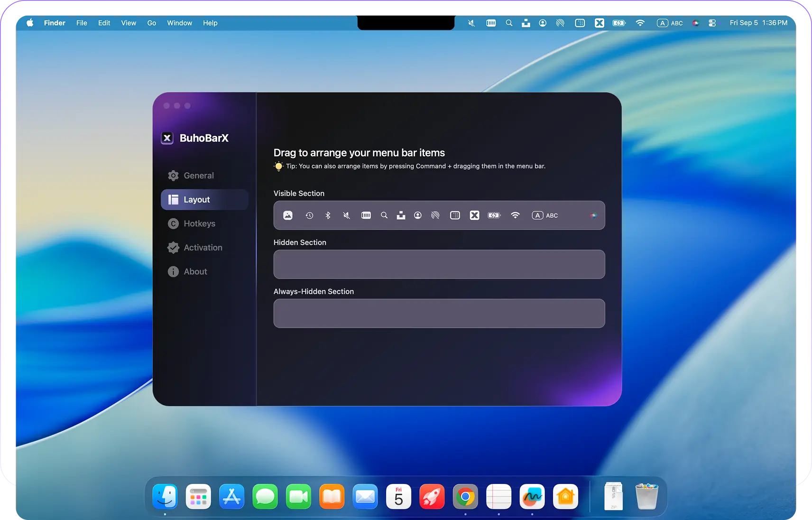Click the user account icon in the menu bar

pyautogui.click(x=543, y=23)
